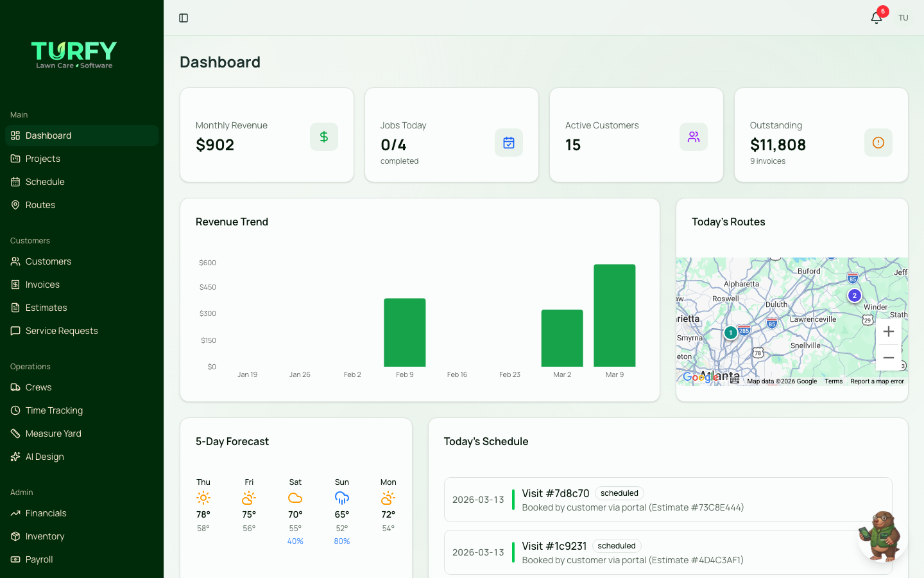This screenshot has width=924, height=578.
Task: Click the Monthly Revenue card
Action: (267, 135)
